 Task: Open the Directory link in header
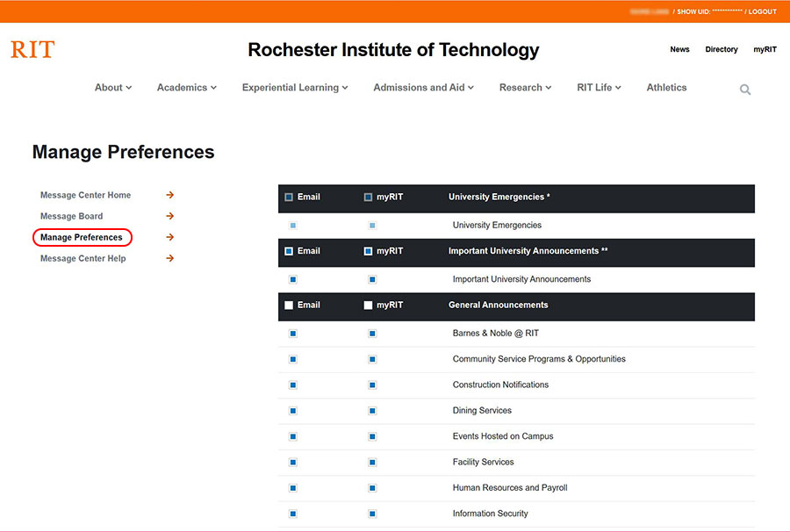tap(722, 49)
